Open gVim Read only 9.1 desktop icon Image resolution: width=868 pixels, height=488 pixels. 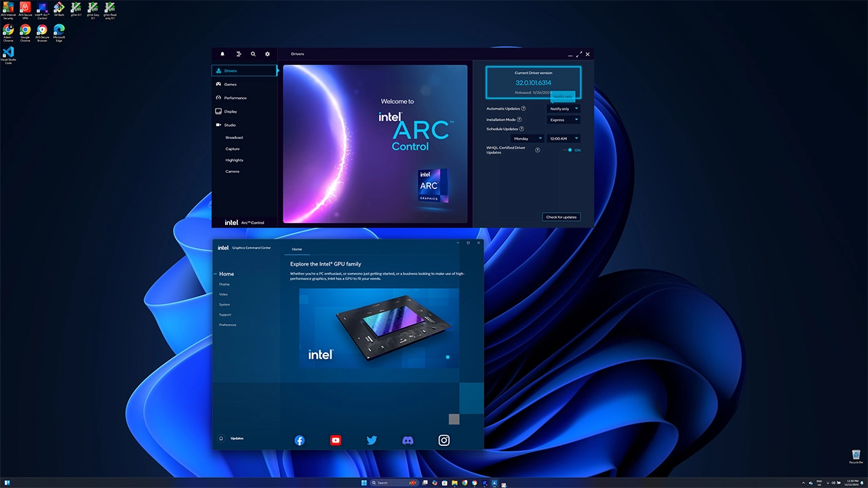pos(110,11)
